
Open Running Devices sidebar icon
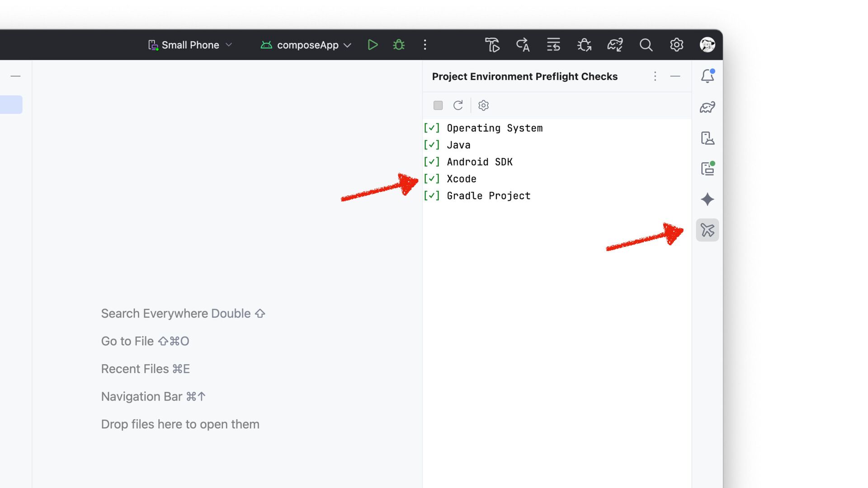[708, 169]
